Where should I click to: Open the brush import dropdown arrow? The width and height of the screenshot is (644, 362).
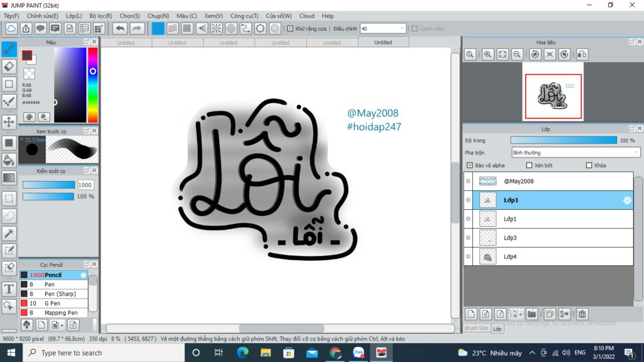point(62,325)
